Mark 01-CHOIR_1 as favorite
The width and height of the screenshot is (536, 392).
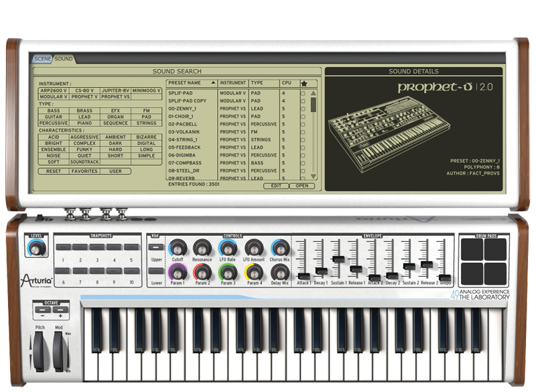click(x=303, y=117)
